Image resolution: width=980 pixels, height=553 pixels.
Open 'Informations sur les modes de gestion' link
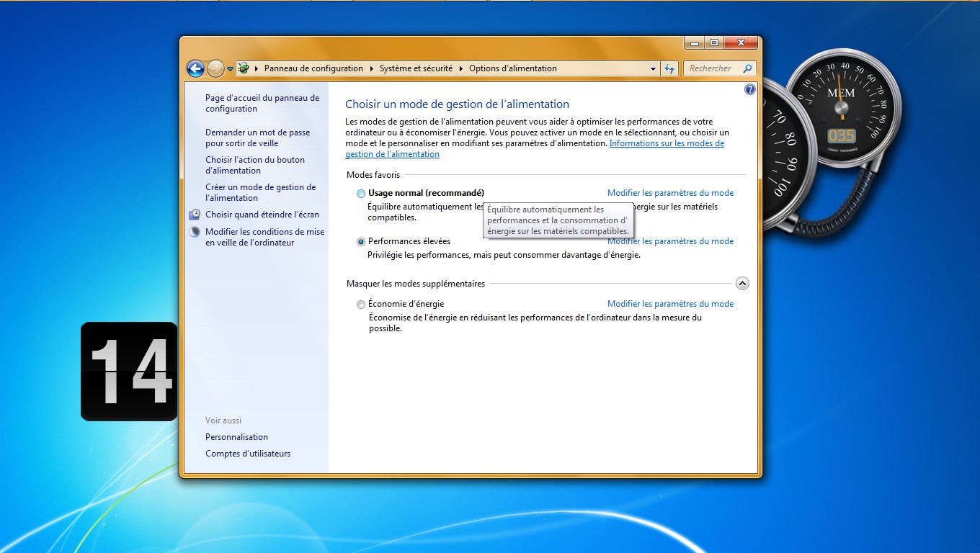(x=667, y=143)
